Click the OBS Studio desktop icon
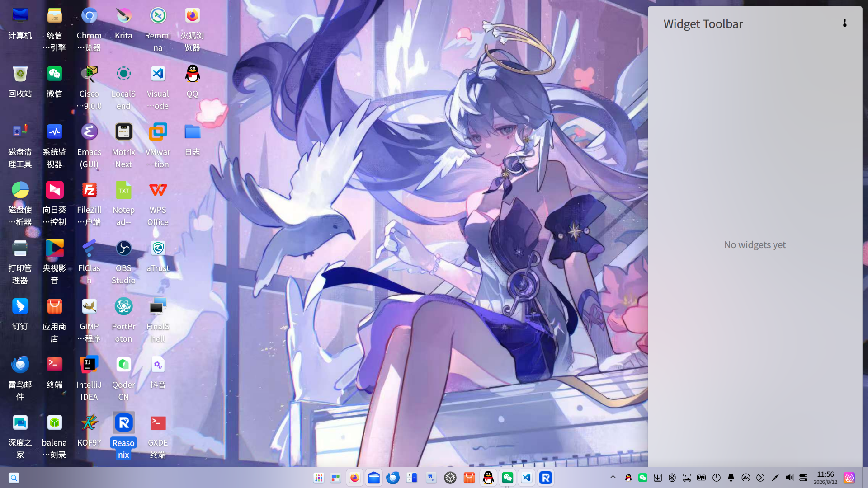The image size is (868, 488). tap(123, 248)
